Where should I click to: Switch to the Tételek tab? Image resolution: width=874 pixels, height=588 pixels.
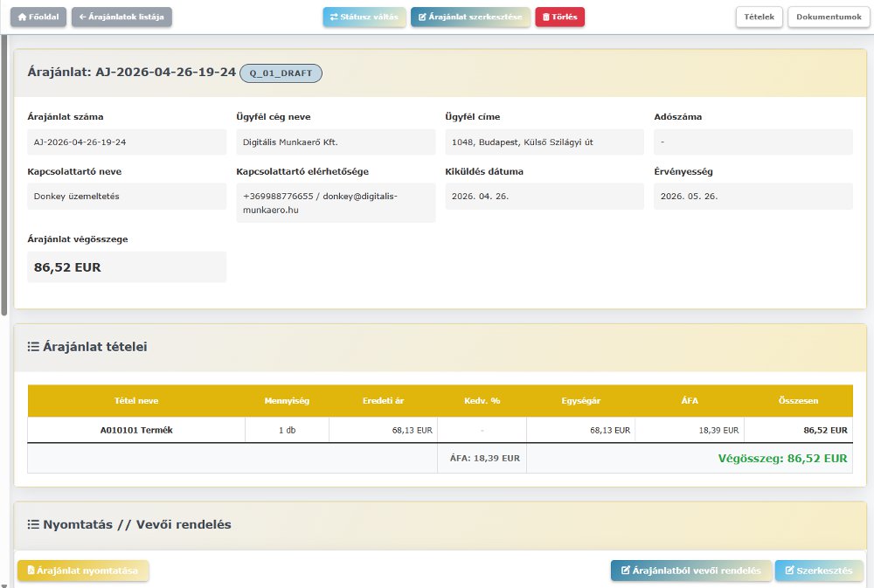point(759,17)
